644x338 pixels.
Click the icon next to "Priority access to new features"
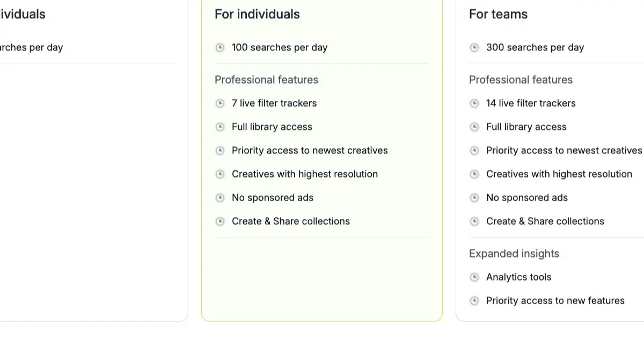click(x=474, y=300)
